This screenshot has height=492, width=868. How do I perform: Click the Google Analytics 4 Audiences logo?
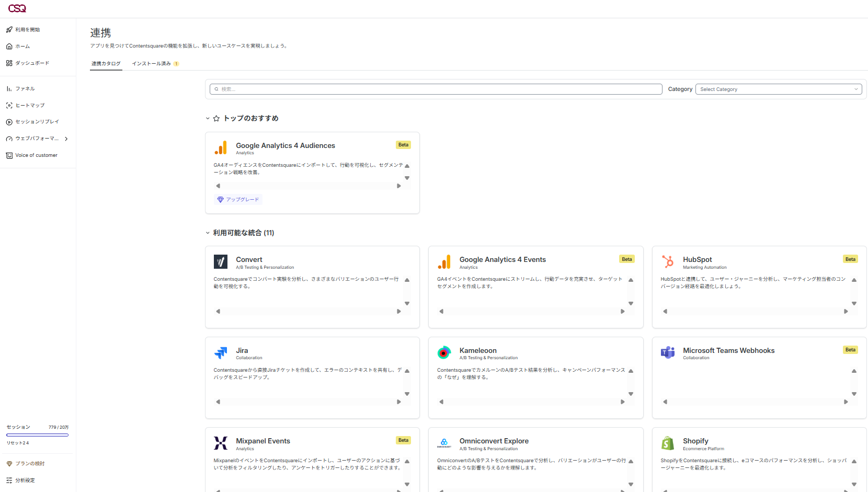pos(221,148)
